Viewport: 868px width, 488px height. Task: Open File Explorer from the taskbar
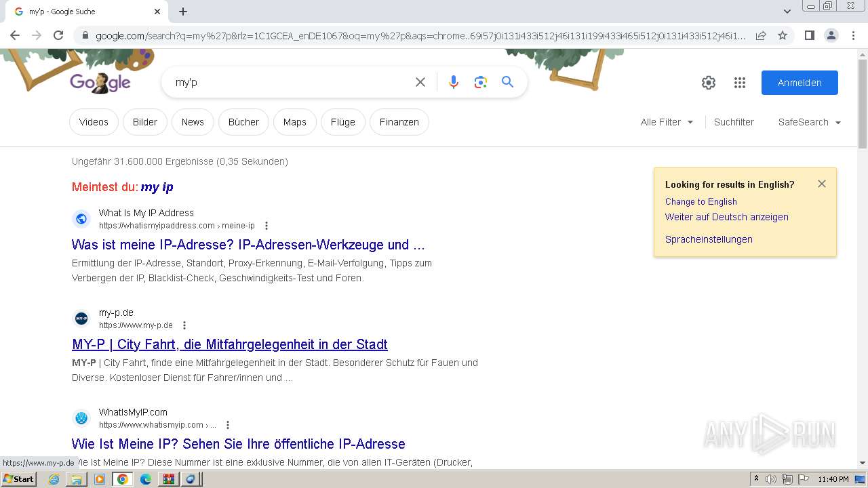coord(77,479)
